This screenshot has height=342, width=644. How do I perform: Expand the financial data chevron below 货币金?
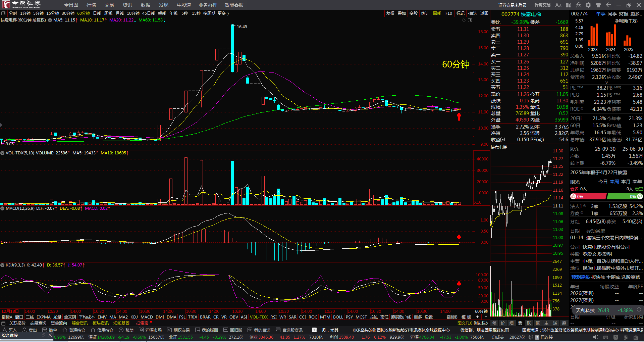pos(606,82)
